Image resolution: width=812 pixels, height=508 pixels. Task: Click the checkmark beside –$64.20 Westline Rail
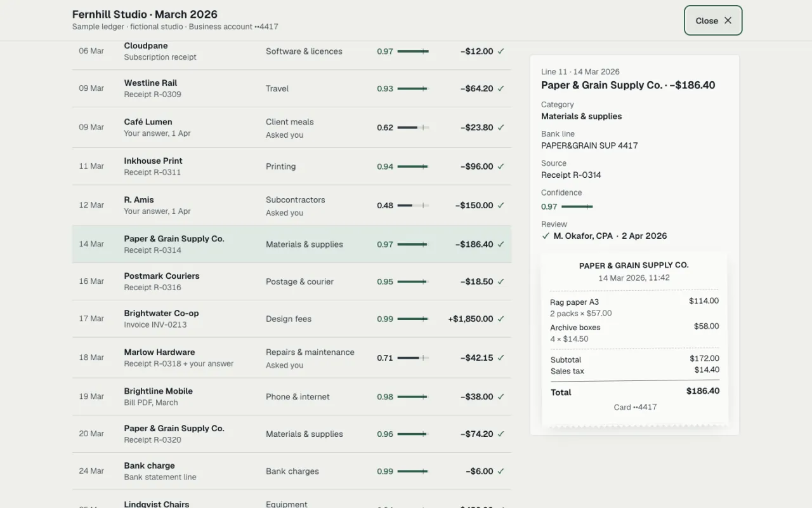(501, 89)
